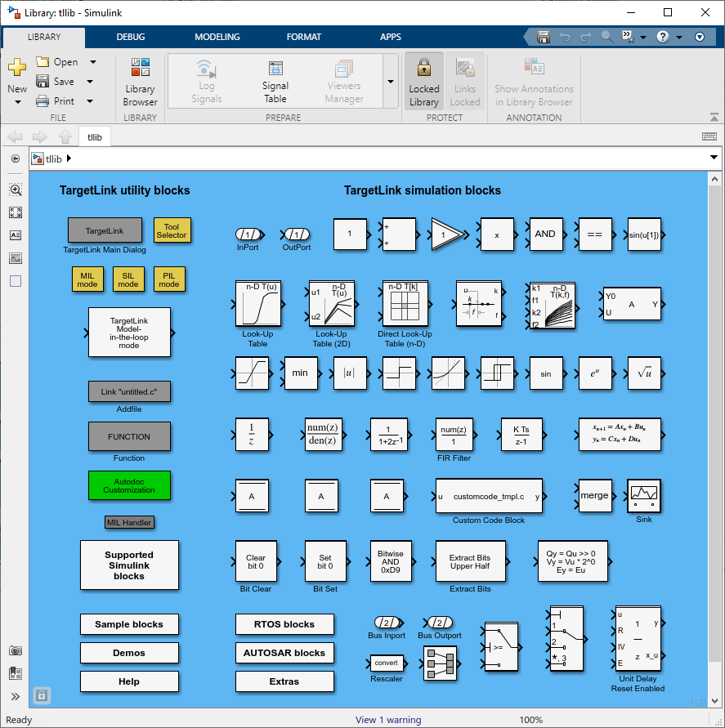Open the Open recent files dropdown

point(92,61)
